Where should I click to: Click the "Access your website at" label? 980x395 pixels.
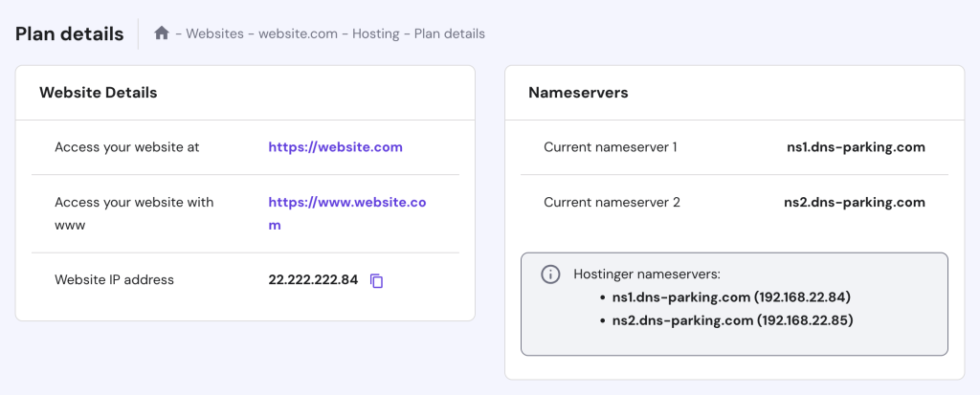tap(126, 147)
